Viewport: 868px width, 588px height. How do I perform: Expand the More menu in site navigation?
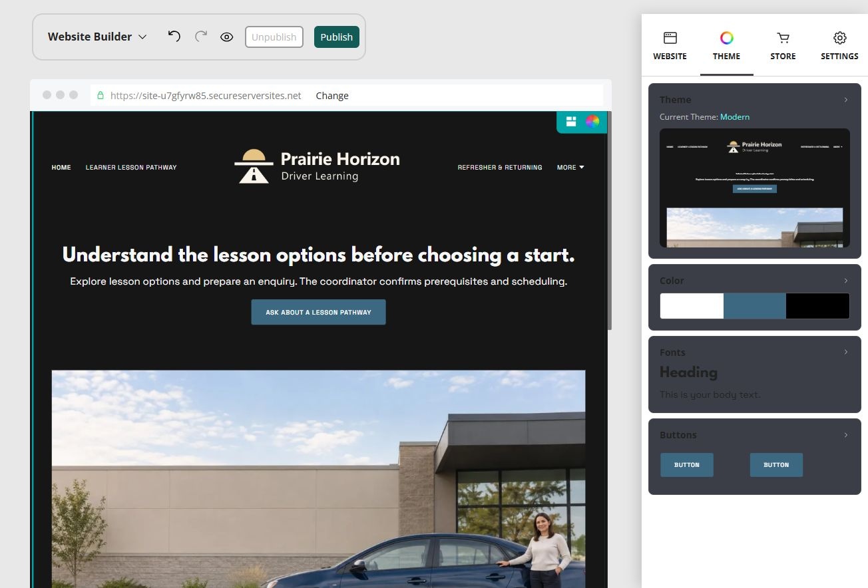(x=570, y=168)
